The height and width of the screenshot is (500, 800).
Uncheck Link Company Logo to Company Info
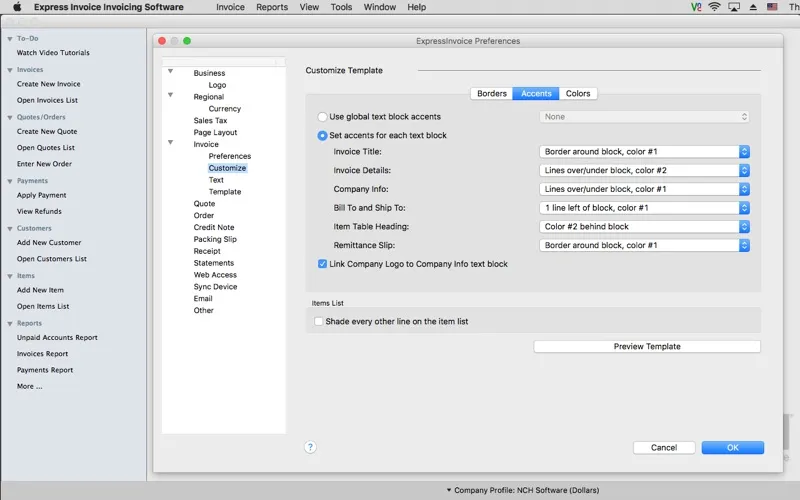(x=322, y=264)
